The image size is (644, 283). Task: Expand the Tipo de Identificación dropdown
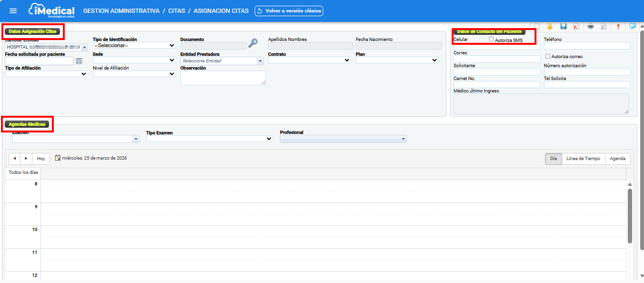135,45
